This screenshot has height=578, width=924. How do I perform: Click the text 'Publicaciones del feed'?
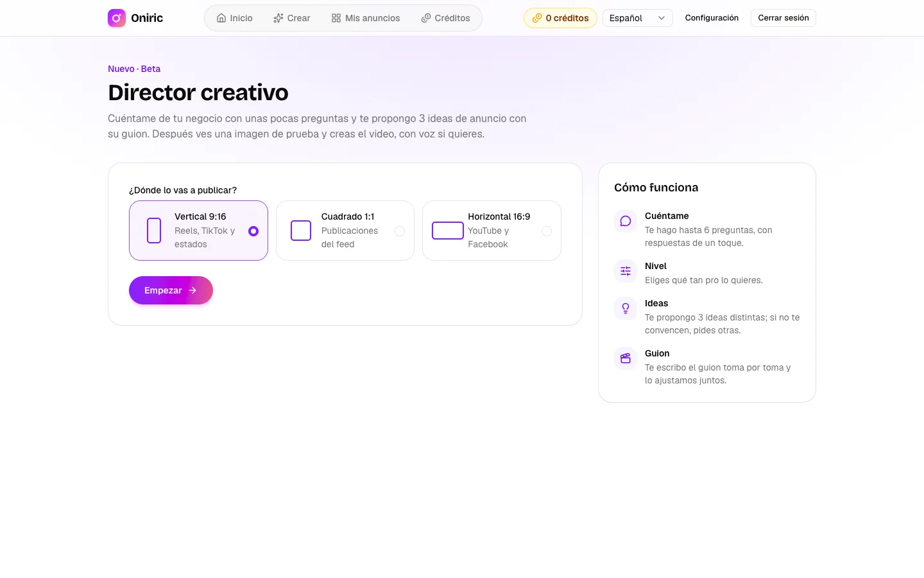pyautogui.click(x=350, y=238)
